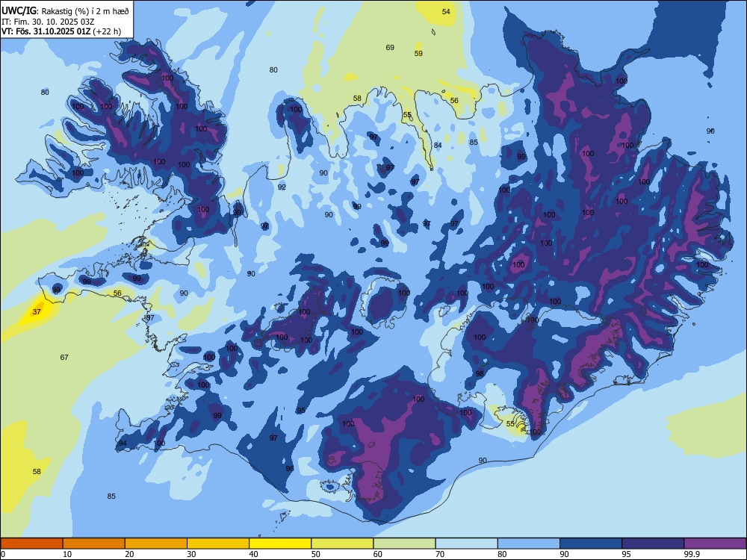
Task: Click the 80–90 light blue legend swatch
Action: click(529, 544)
